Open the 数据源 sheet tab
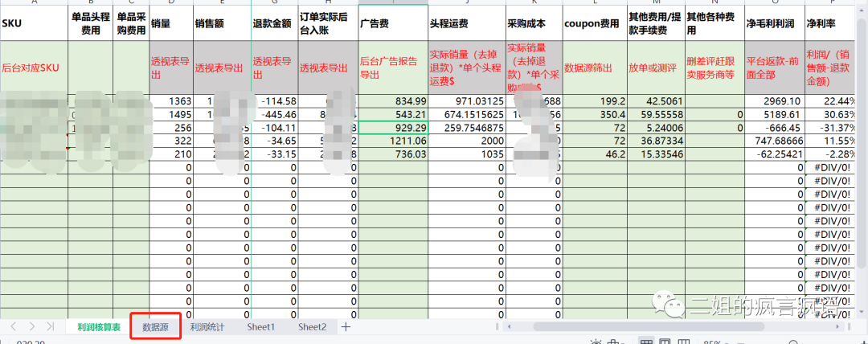The image size is (868, 344). coord(156,327)
